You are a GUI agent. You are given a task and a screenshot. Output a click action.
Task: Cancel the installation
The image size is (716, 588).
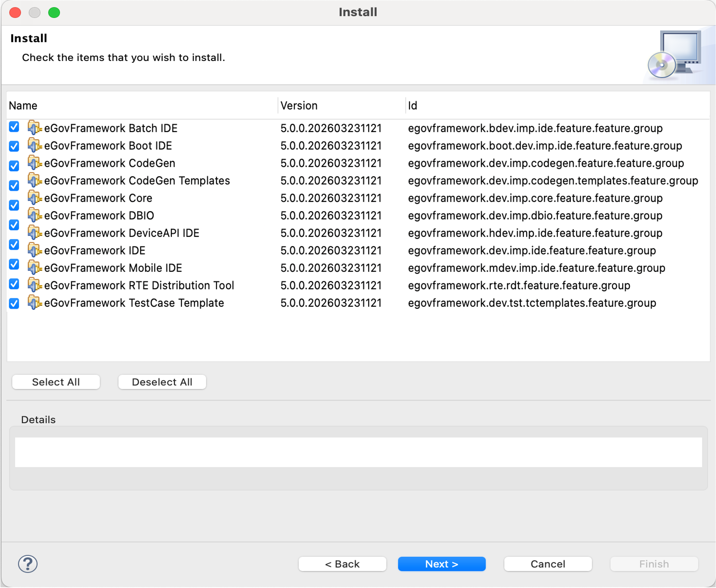pyautogui.click(x=548, y=564)
